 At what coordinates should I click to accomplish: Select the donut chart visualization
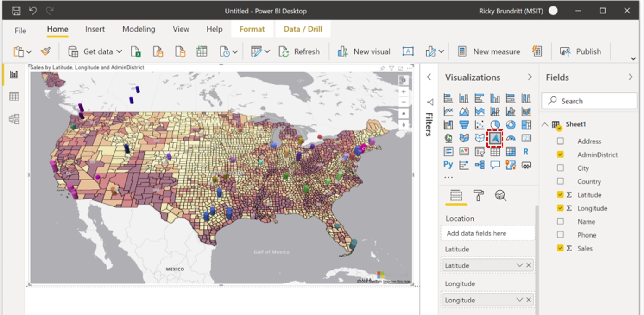point(511,125)
